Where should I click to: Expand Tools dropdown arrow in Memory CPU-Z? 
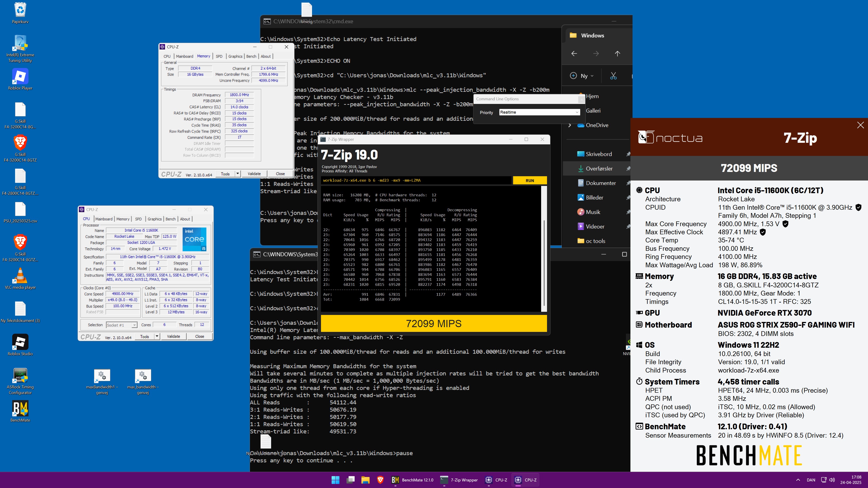[x=238, y=174]
